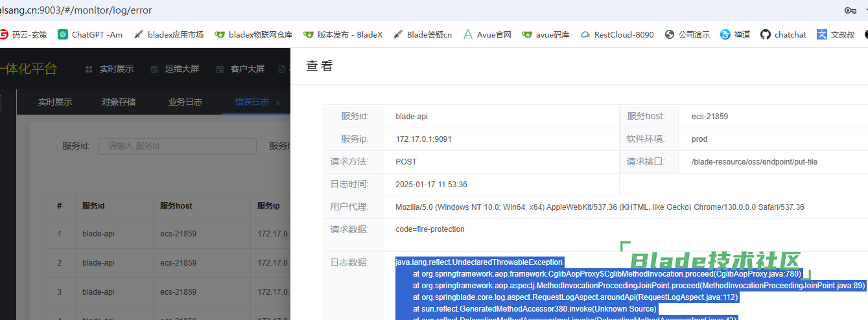Open the 禅道 bookmark
Viewport: 868px width, 320px height.
[x=735, y=34]
